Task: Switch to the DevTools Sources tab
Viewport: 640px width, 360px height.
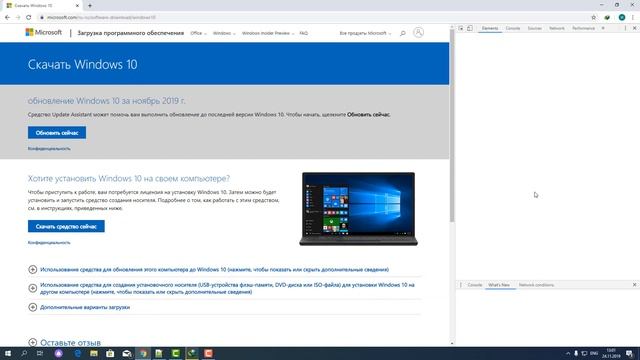Action: [x=534, y=28]
